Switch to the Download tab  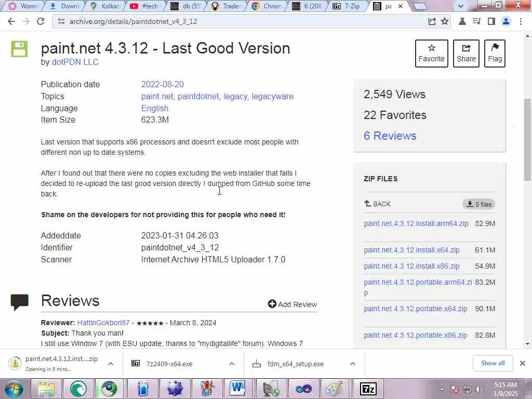coord(64,6)
